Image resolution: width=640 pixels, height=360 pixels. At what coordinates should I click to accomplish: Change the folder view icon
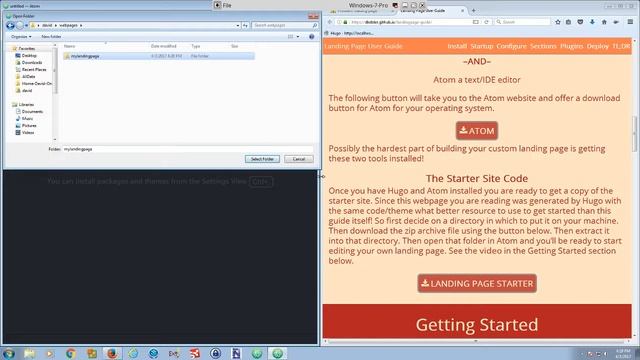pos(291,37)
